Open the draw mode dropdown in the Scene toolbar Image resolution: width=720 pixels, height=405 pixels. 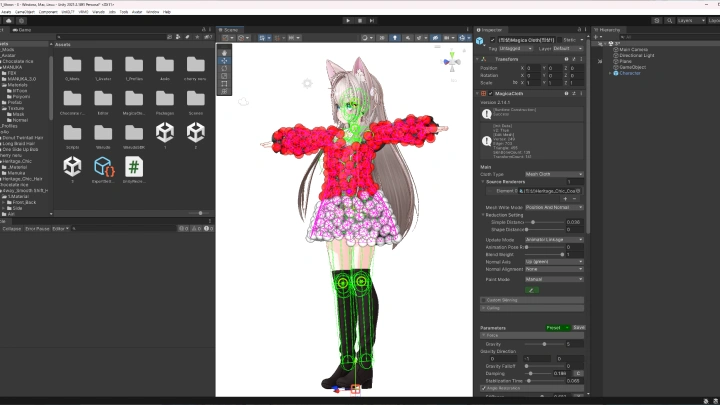(x=366, y=38)
